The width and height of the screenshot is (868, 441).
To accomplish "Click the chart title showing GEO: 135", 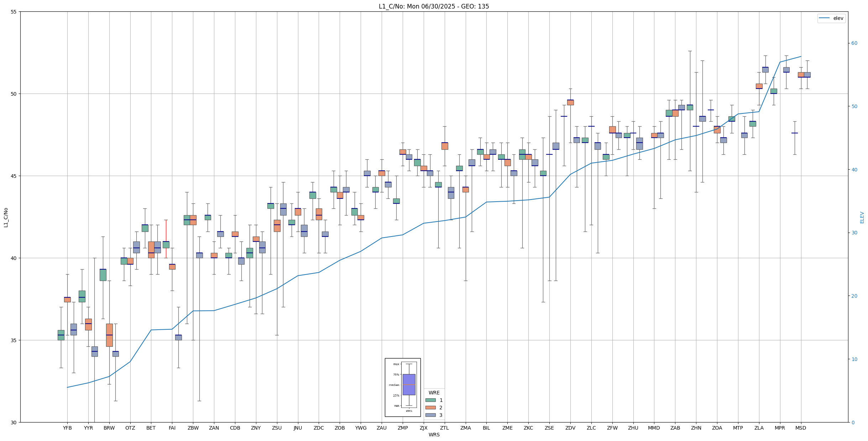I will coord(434,6).
